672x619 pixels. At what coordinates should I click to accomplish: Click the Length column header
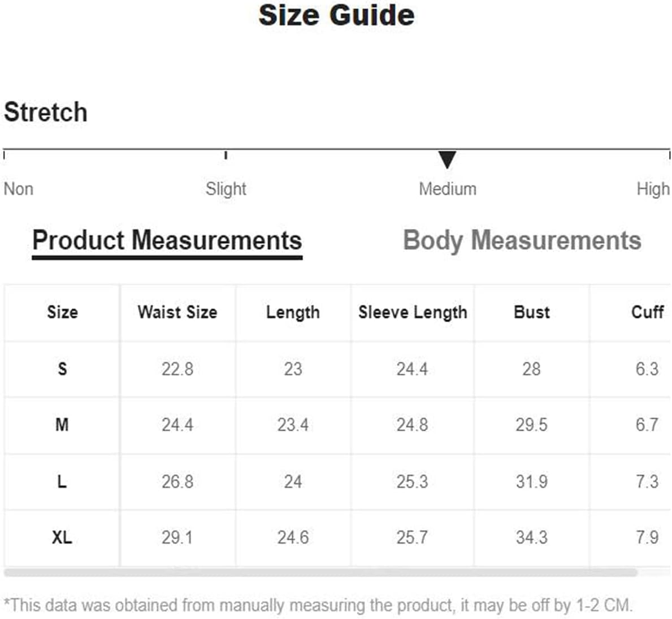click(x=293, y=313)
